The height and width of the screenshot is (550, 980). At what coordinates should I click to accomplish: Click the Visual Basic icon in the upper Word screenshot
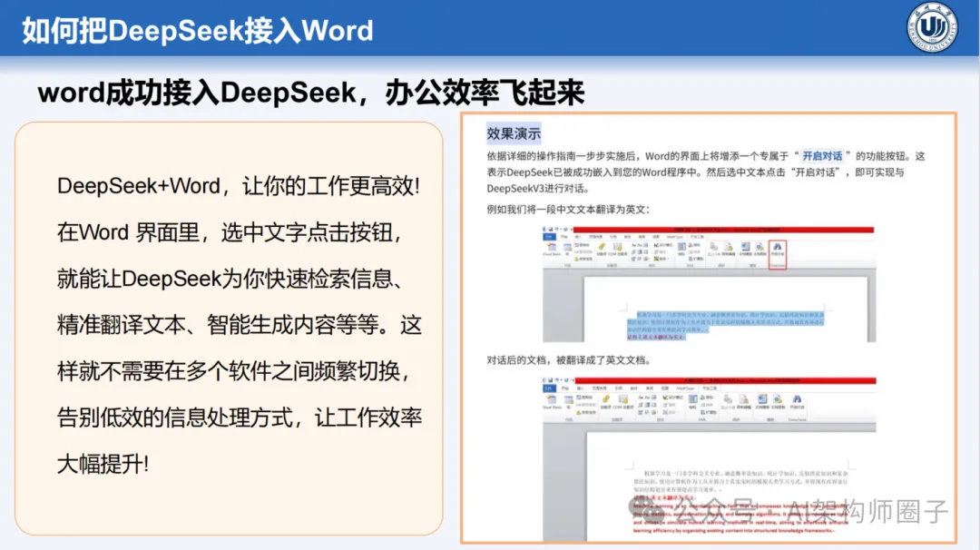552,250
